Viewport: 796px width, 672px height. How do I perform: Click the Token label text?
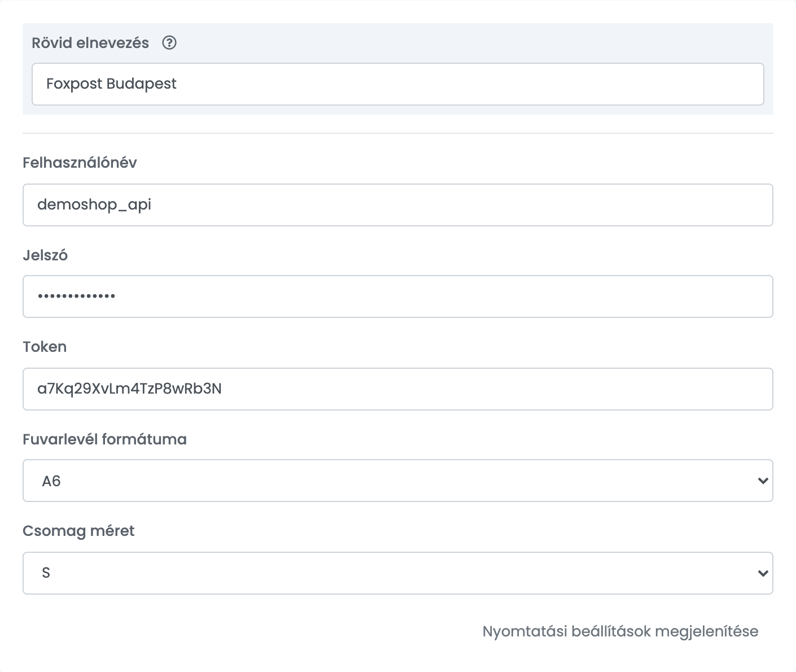click(x=45, y=347)
